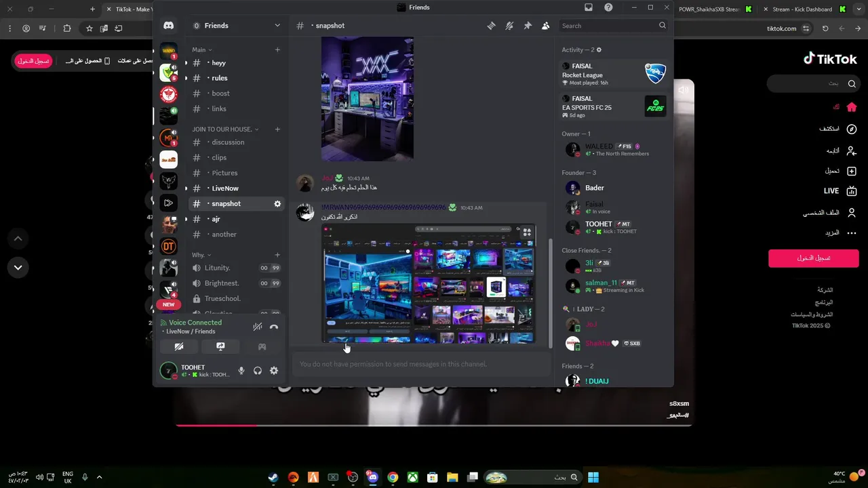
Task: Open Discord inbox icon in title bar
Action: tap(589, 7)
